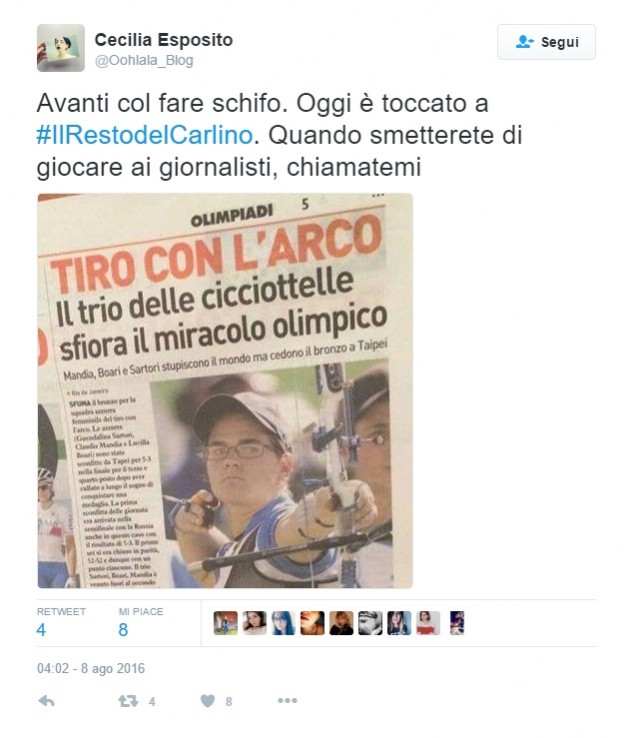630x738 pixels.
Task: Open the liker avatar with red top
Action: click(428, 623)
